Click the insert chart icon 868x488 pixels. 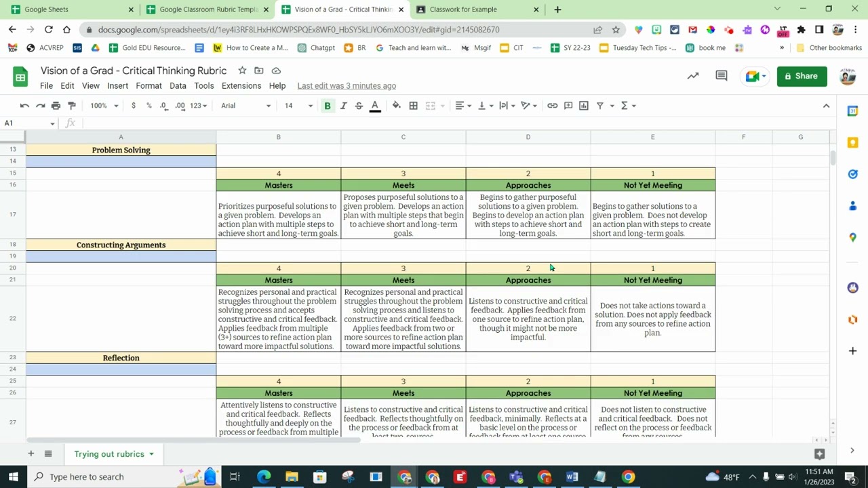coord(584,106)
